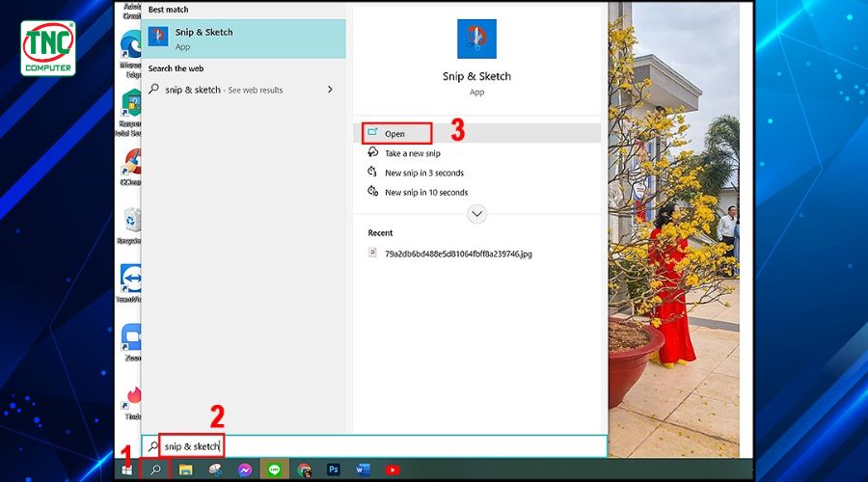Open the YouTube icon on the taskbar
Image resolution: width=868 pixels, height=482 pixels.
coord(393,469)
